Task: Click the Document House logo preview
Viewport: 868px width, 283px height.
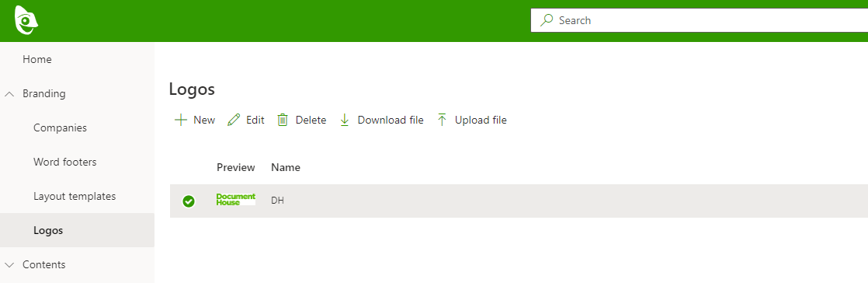Action: (236, 199)
